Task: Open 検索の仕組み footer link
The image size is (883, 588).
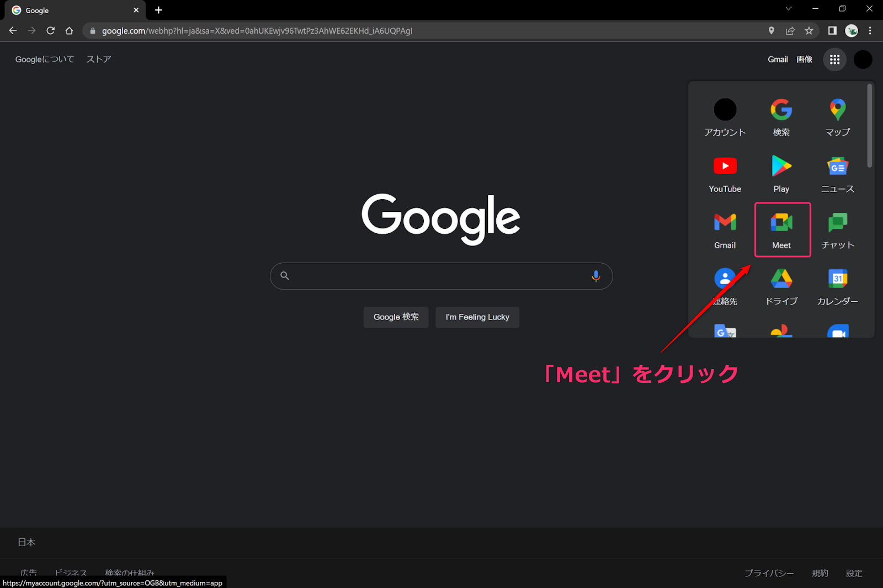Action: coord(130,573)
